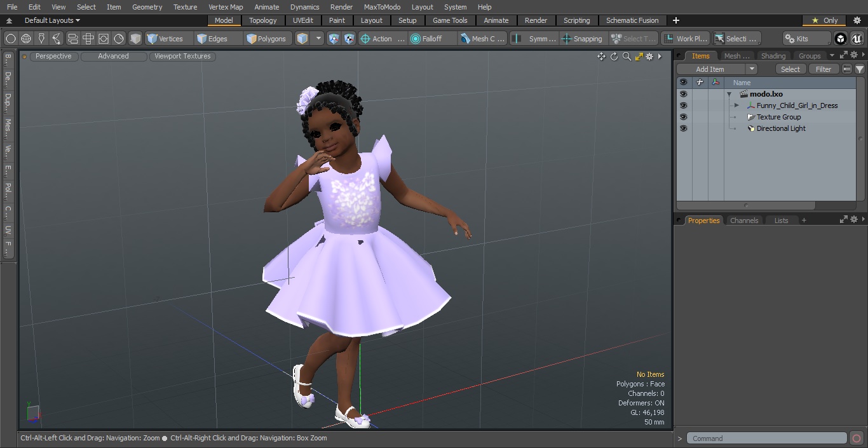Collapse the modo.lxo scene tree
This screenshot has width=868, height=448.
click(729, 94)
